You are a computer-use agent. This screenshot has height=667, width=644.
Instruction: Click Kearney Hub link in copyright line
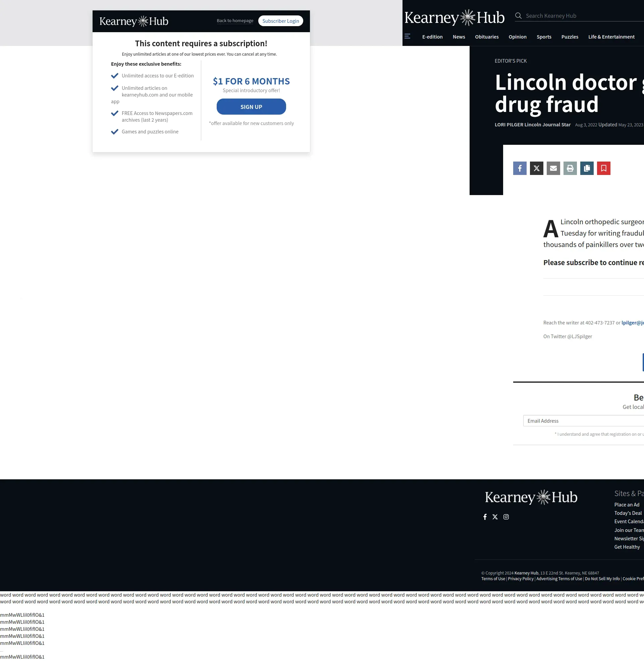(526, 573)
